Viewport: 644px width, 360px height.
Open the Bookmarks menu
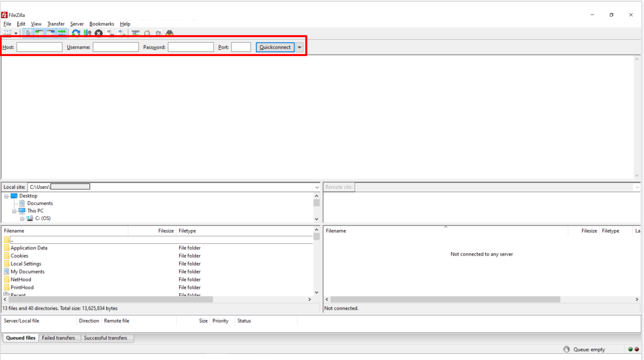102,24
